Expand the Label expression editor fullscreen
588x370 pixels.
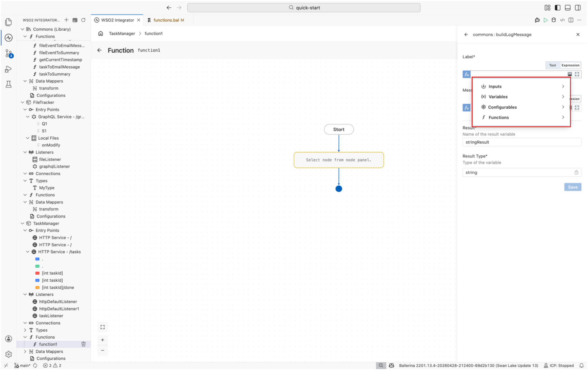[x=577, y=74]
